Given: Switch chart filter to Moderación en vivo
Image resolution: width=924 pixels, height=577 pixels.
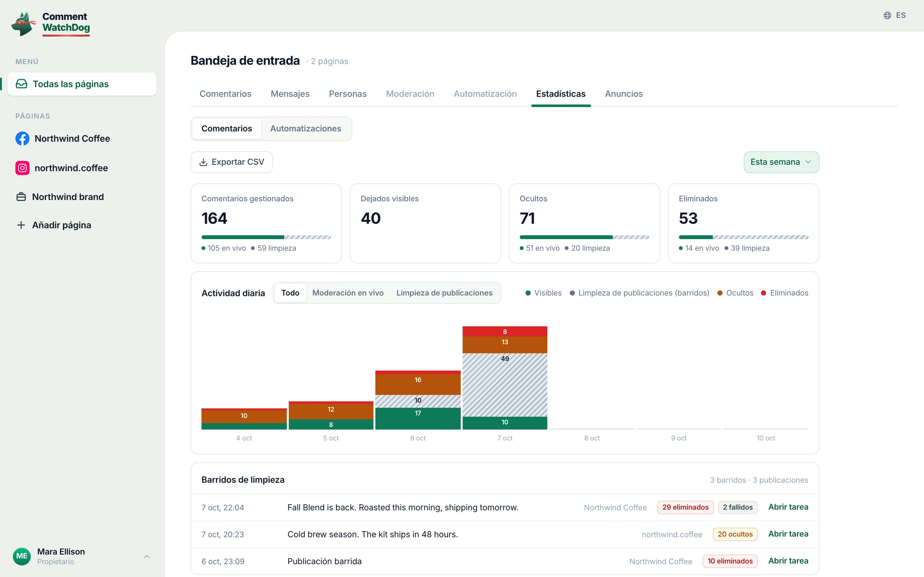Looking at the screenshot, I should pyautogui.click(x=348, y=293).
